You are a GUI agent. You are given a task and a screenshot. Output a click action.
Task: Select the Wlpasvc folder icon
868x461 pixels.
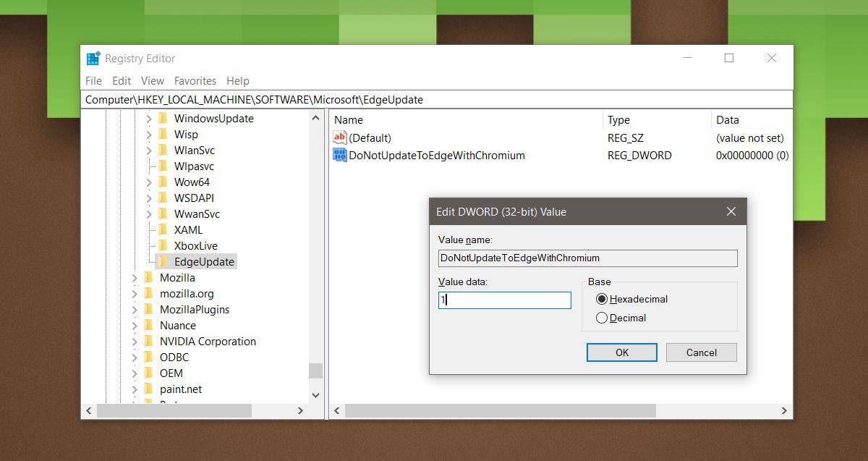pos(163,166)
